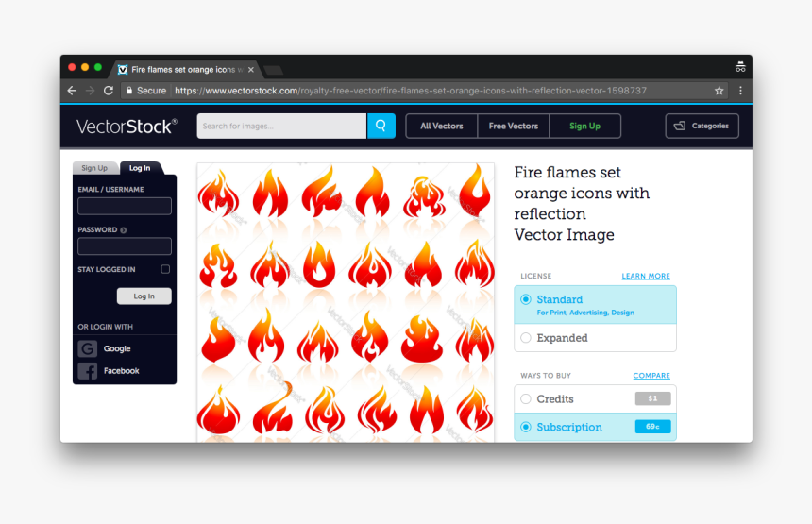The height and width of the screenshot is (524, 812).
Task: Switch to the Log In tab
Action: coord(141,168)
